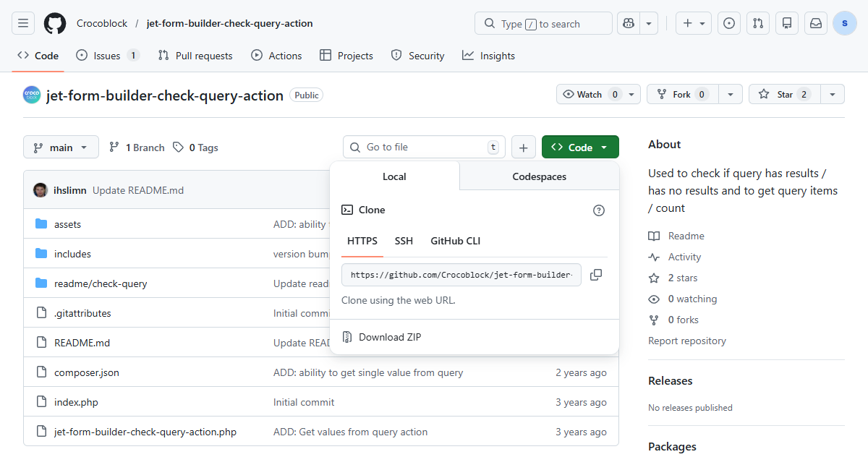Select the Local tab in clone panel

tap(394, 176)
